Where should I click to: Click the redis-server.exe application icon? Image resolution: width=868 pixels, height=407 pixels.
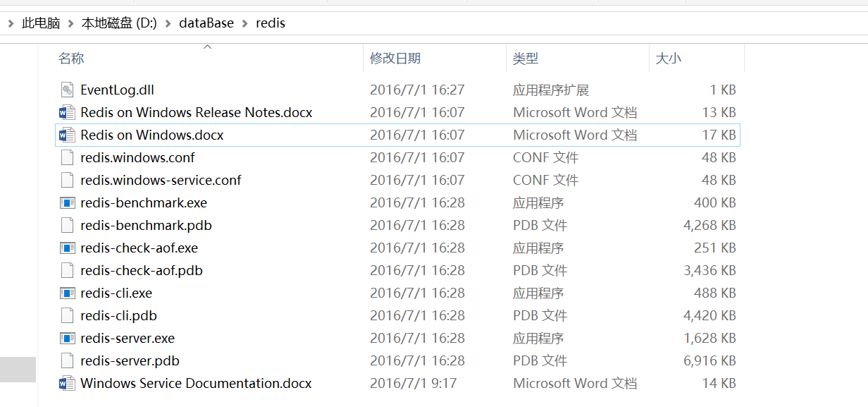tap(68, 339)
